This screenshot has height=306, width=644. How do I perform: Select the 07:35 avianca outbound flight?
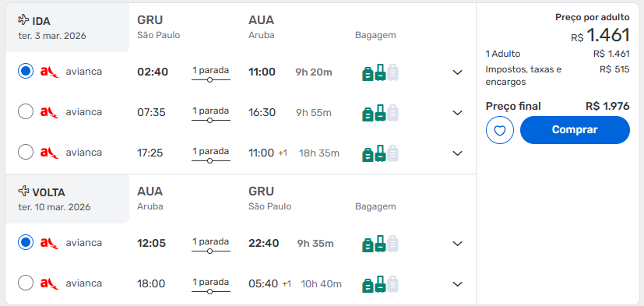[26, 112]
